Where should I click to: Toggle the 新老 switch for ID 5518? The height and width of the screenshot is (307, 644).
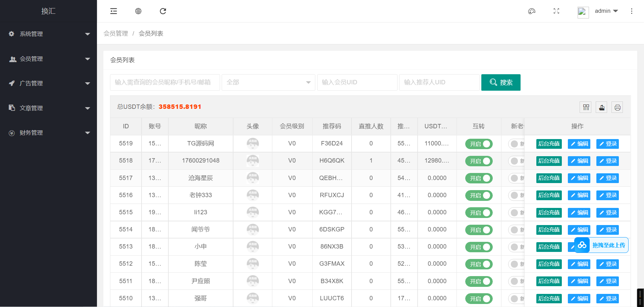[516, 161]
